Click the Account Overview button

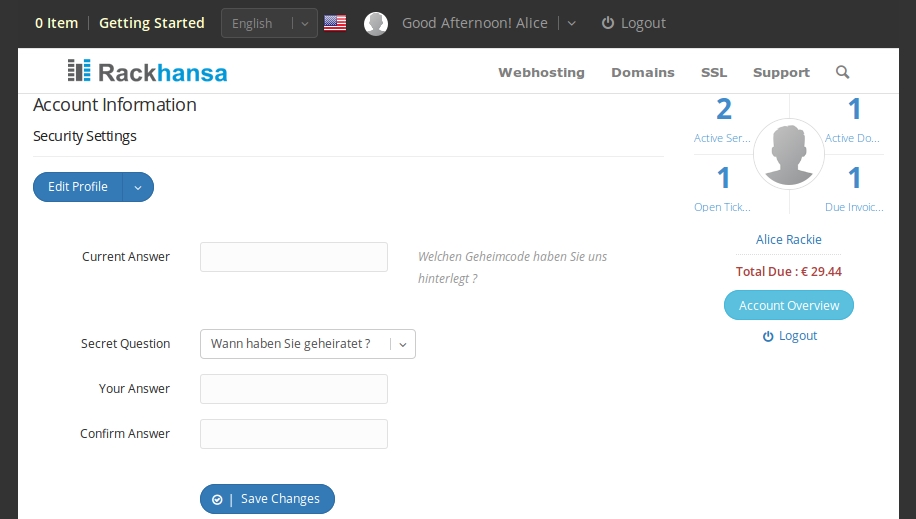click(789, 305)
